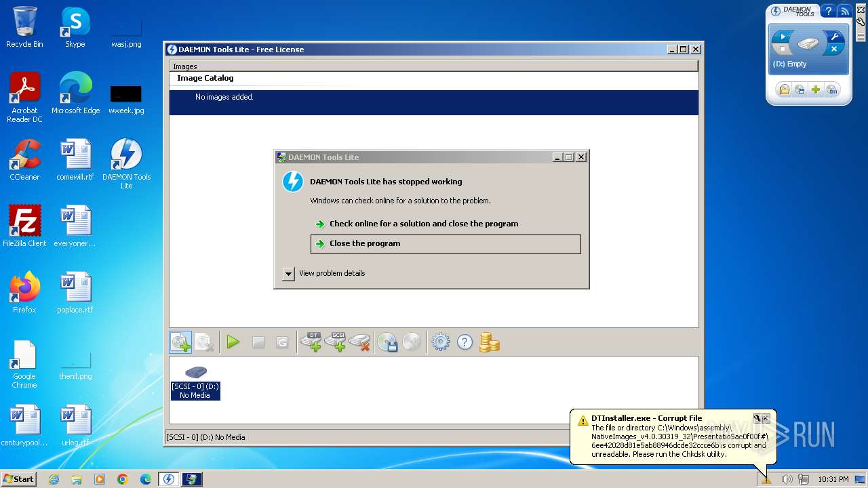Click the greyed-out burn disc icon
This screenshot has height=488, width=868.
pyautogui.click(x=412, y=342)
